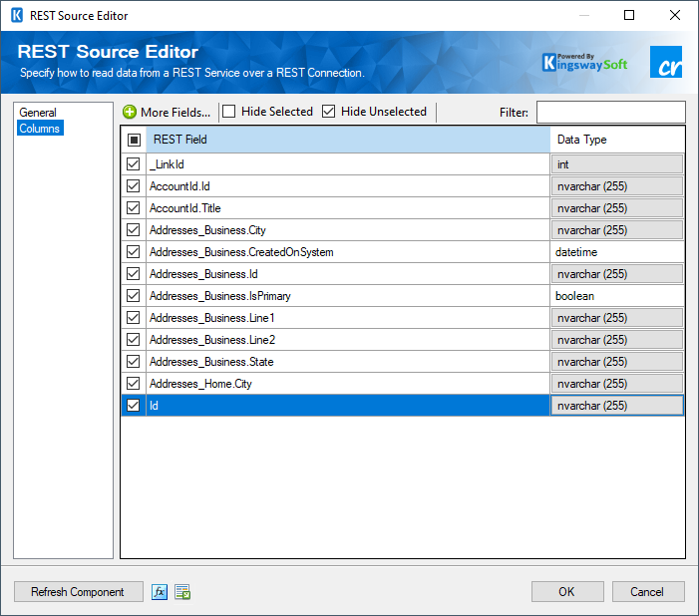Select the Addresses_Business.State field name
The width and height of the screenshot is (699, 616).
[x=211, y=362]
